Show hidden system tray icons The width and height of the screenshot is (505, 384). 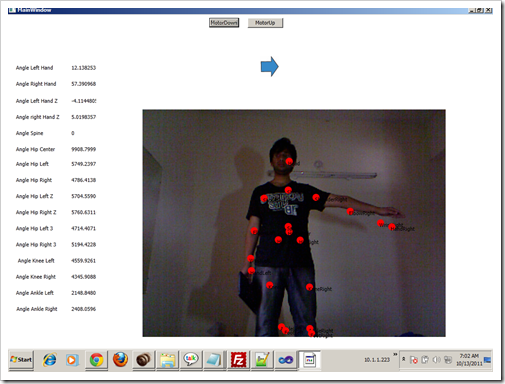404,359
